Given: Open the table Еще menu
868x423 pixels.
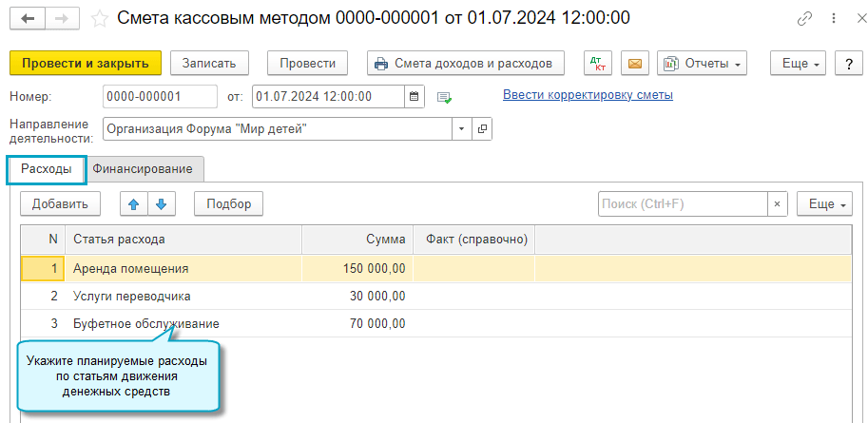Looking at the screenshot, I should [x=825, y=203].
